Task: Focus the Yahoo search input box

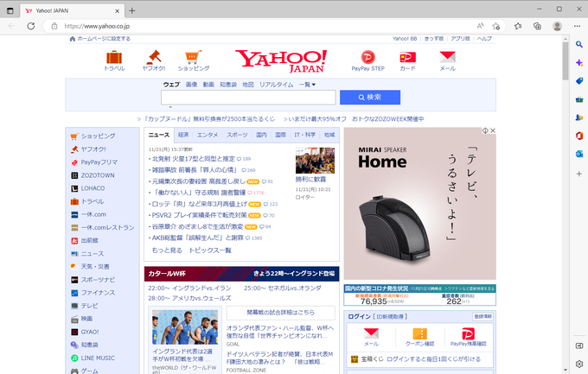Action: pos(248,98)
